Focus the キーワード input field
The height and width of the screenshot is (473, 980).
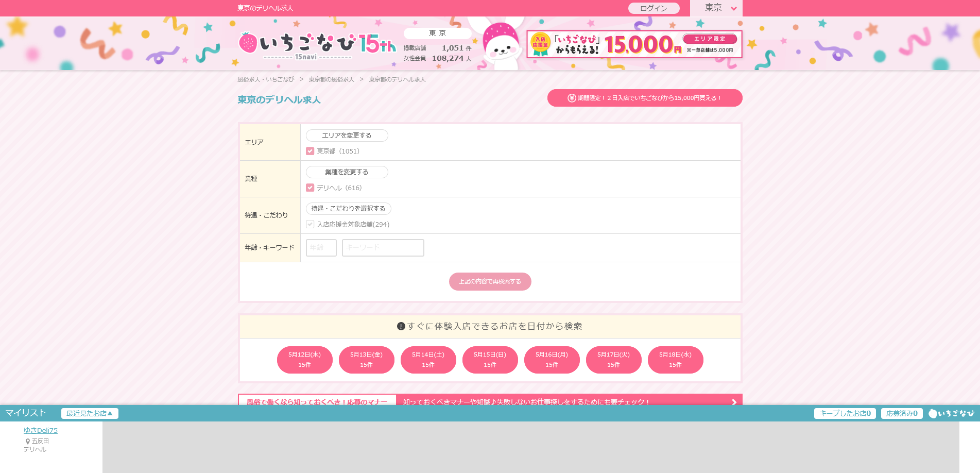click(383, 248)
